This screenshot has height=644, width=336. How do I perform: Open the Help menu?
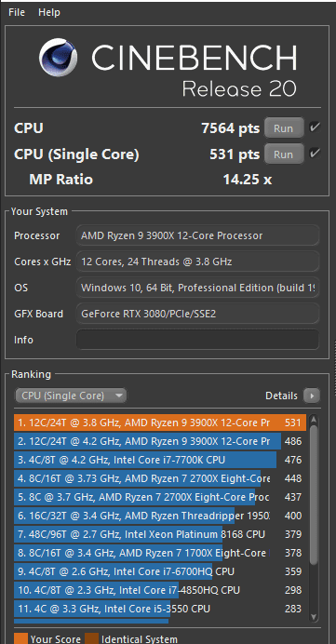pyautogui.click(x=49, y=12)
